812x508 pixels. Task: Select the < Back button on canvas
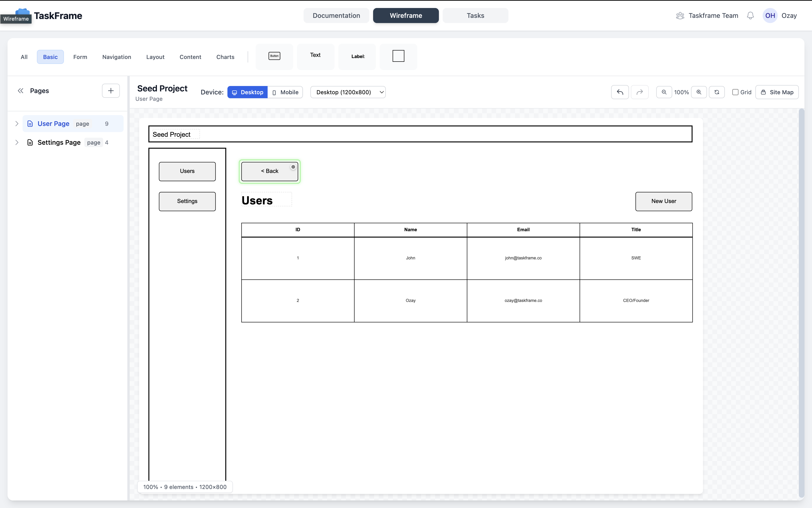pyautogui.click(x=269, y=171)
